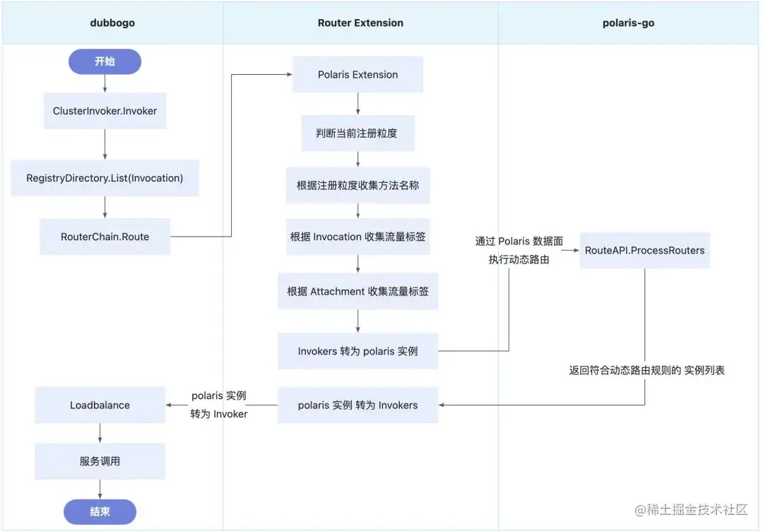The image size is (763, 532).
Task: Click the polaris-go lane header
Action: point(628,23)
